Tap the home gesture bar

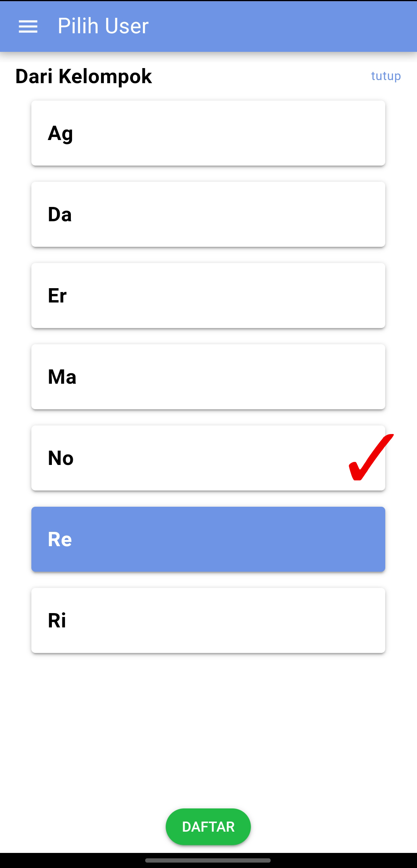(x=208, y=861)
